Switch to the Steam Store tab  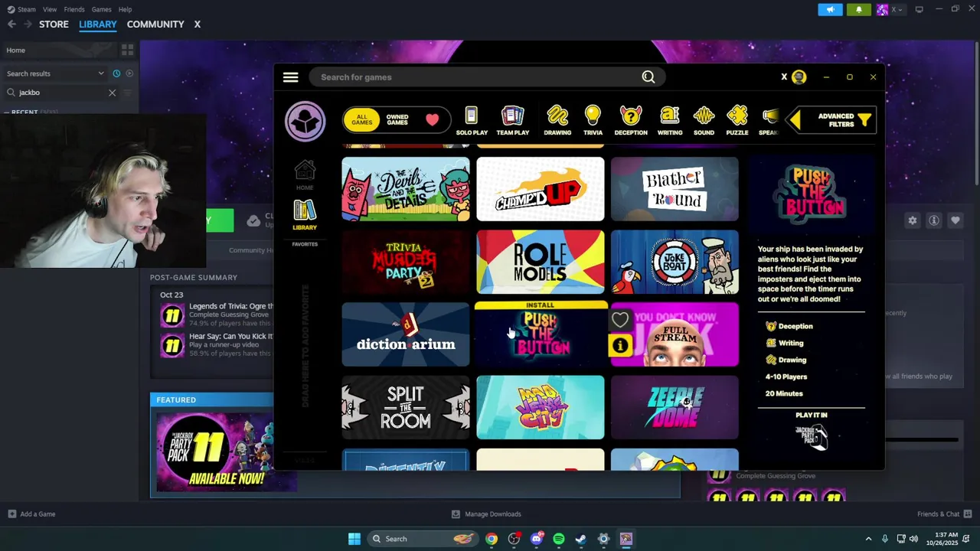point(54,24)
